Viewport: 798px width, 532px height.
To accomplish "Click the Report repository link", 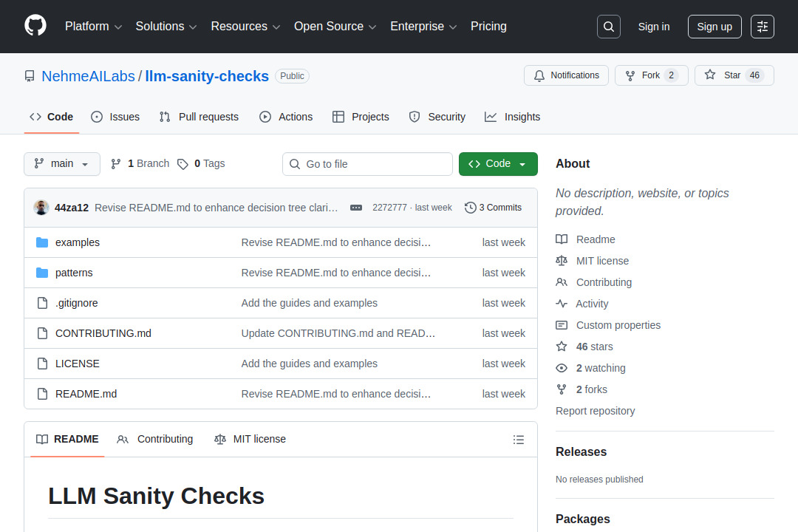I will coord(595,411).
